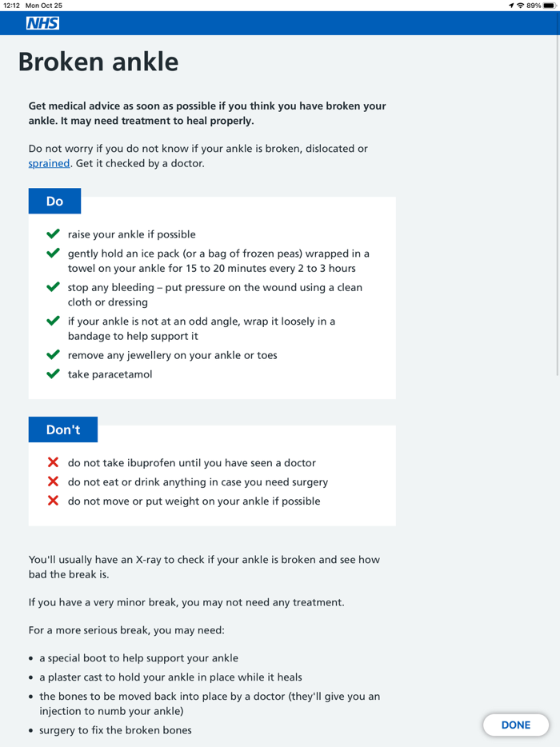Click the NHS logo
Image resolution: width=560 pixels, height=747 pixels.
43,23
